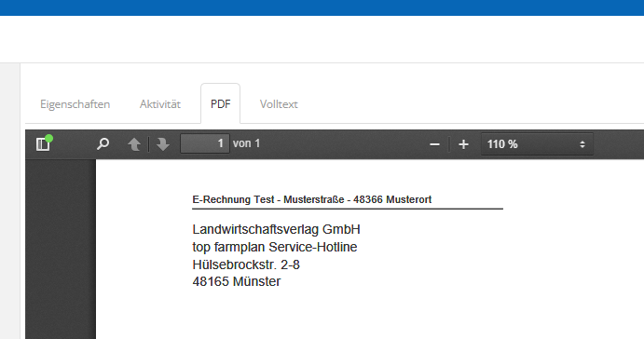Switch to the Eigenschaften tab

pyautogui.click(x=75, y=104)
